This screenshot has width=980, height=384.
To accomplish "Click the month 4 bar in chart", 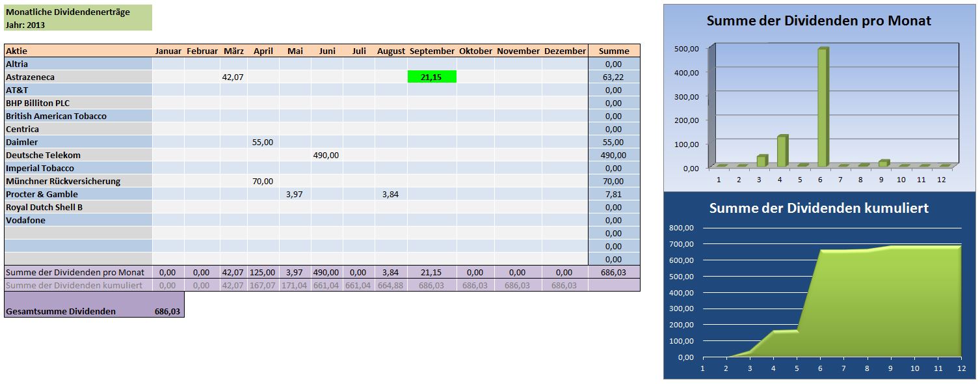I will point(782,150).
